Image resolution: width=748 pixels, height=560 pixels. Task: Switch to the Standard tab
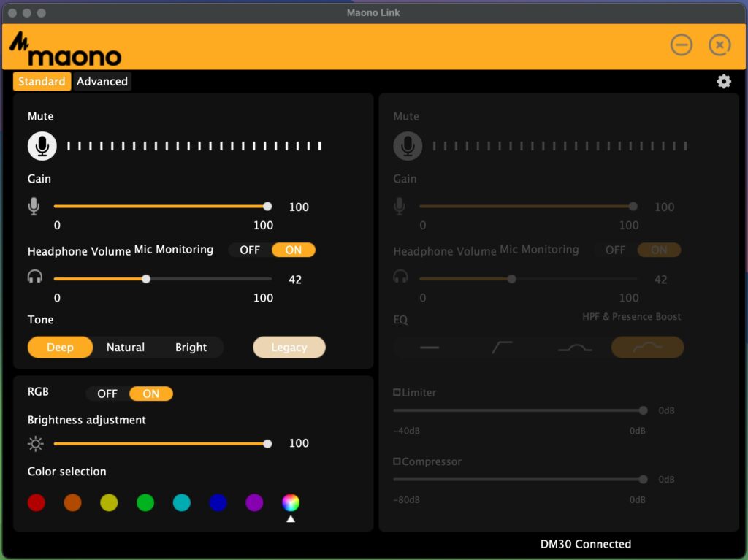(42, 82)
